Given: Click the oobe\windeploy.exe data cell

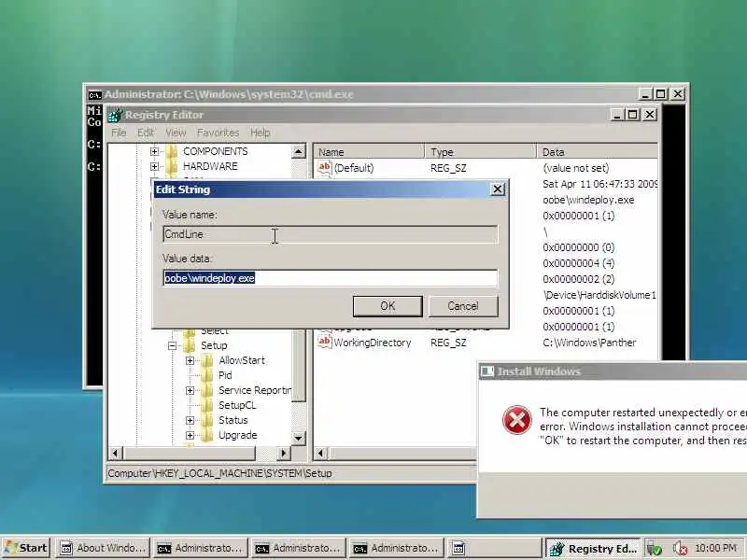Looking at the screenshot, I should [588, 200].
